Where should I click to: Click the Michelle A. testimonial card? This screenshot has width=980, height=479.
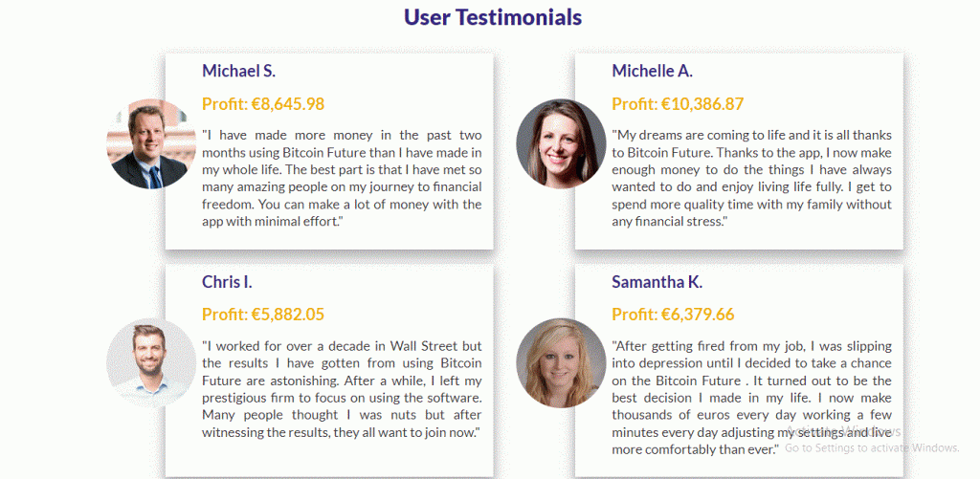pos(740,152)
